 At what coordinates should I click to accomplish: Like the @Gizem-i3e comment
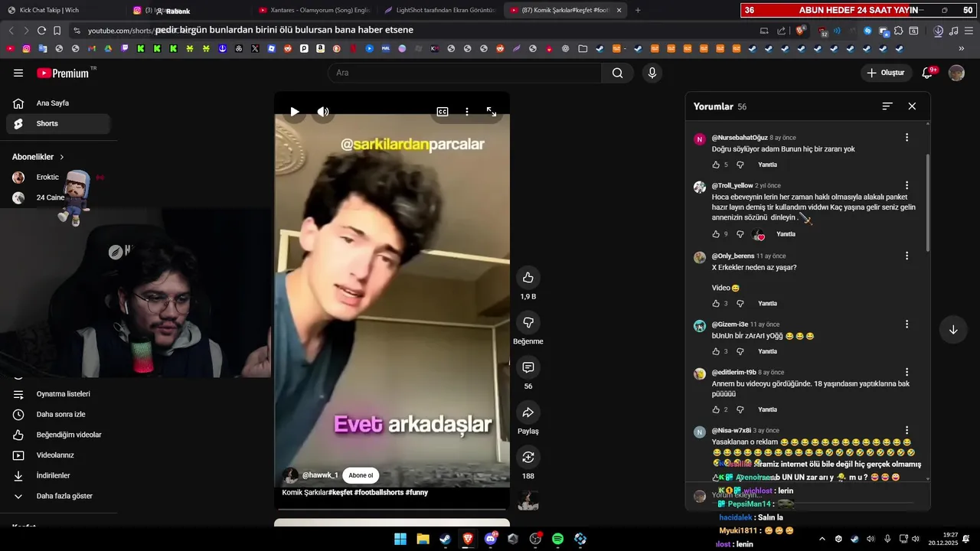point(716,351)
